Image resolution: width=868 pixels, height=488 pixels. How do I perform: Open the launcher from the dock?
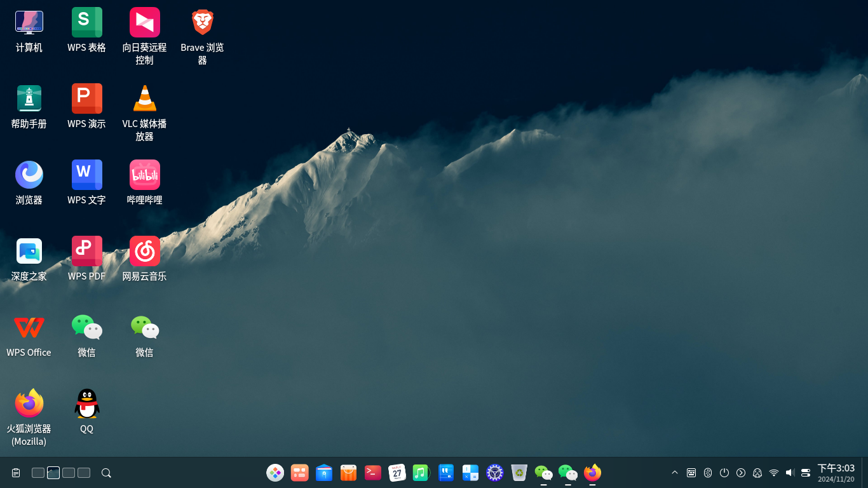coord(275,473)
